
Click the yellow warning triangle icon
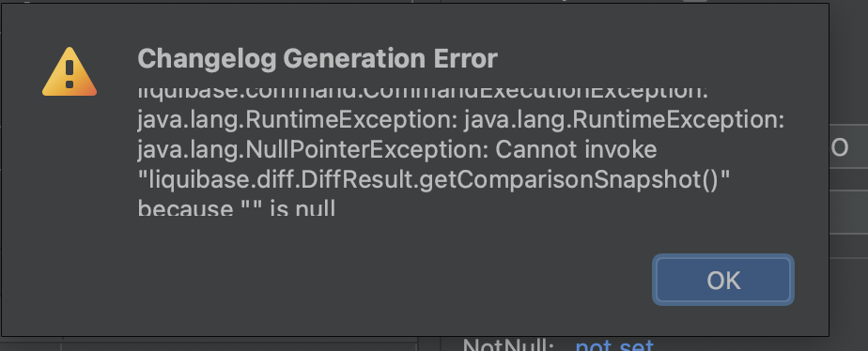click(70, 72)
